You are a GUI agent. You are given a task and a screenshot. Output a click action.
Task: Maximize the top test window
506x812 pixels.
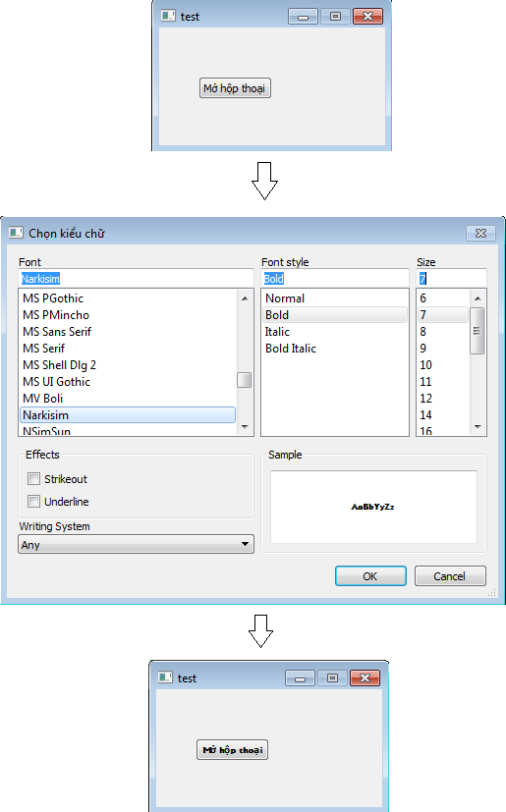click(x=335, y=16)
